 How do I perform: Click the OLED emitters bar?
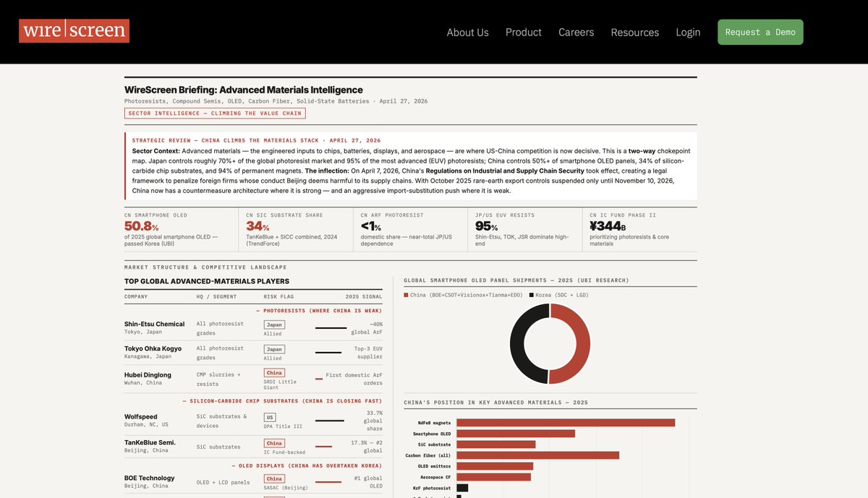[495, 466]
